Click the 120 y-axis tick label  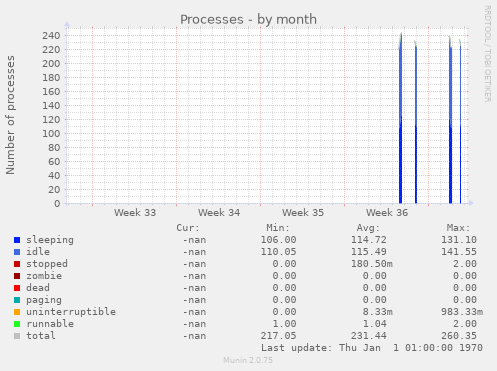(x=51, y=119)
